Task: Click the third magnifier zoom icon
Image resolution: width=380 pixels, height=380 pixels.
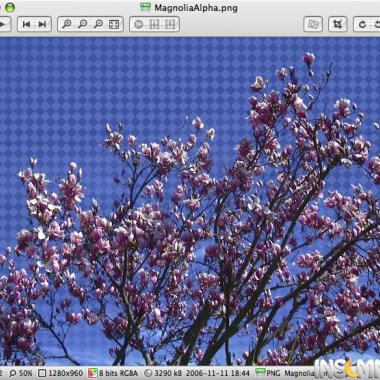Action: tap(98, 24)
